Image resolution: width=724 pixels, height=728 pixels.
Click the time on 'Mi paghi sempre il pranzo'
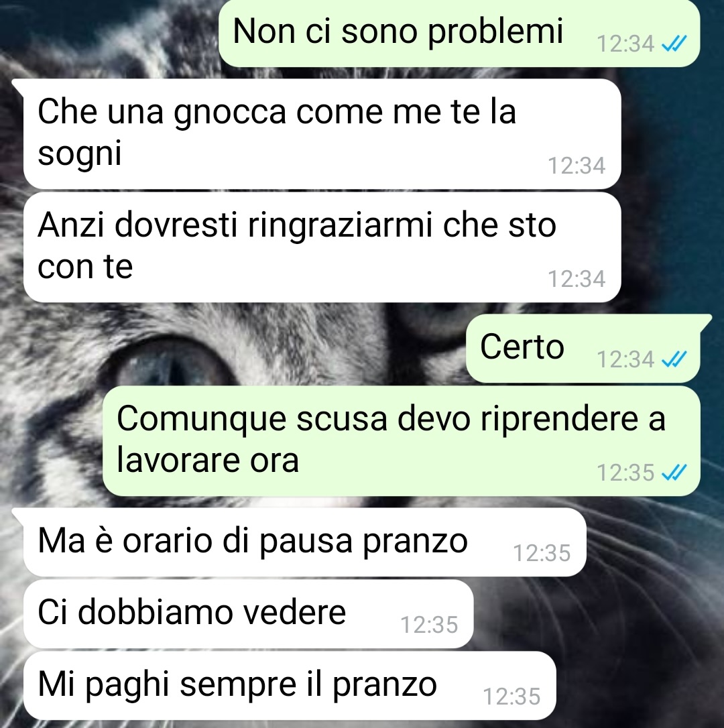click(511, 697)
